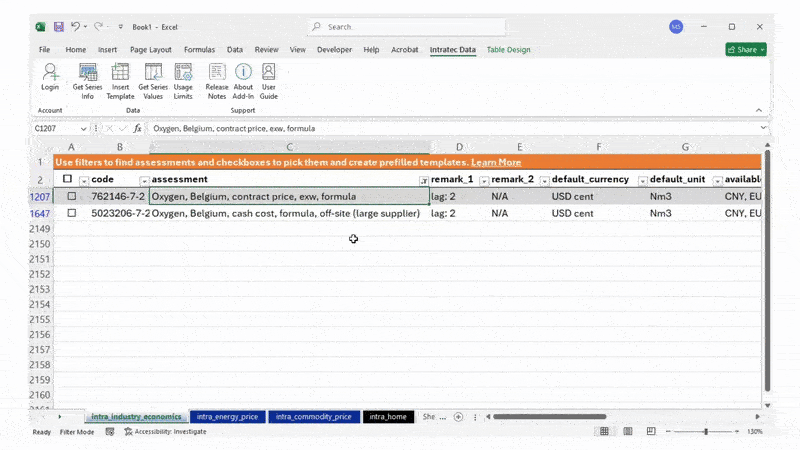Click About Add-in icon
Image resolution: width=800 pixels, height=450 pixels.
[x=243, y=81]
